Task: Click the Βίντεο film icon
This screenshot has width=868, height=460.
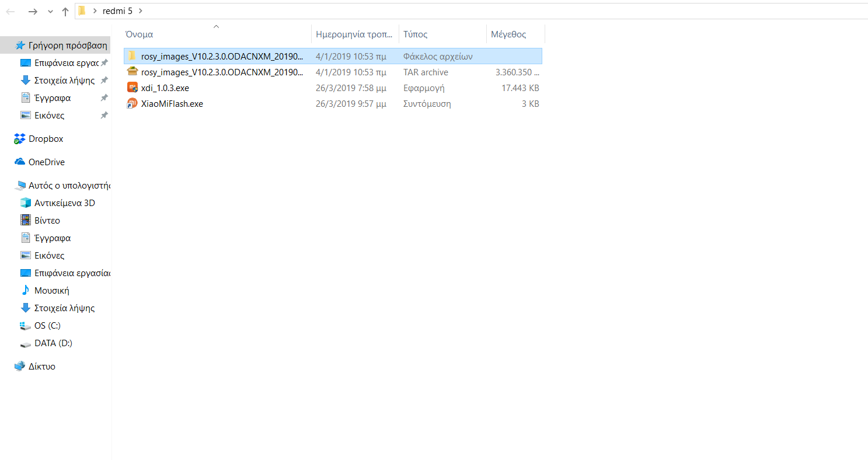Action: [x=25, y=220]
